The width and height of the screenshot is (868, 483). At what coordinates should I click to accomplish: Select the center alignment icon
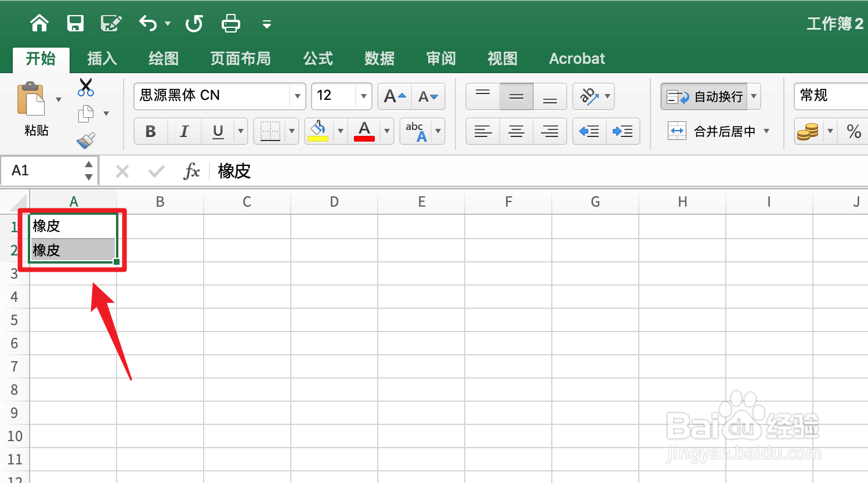516,131
